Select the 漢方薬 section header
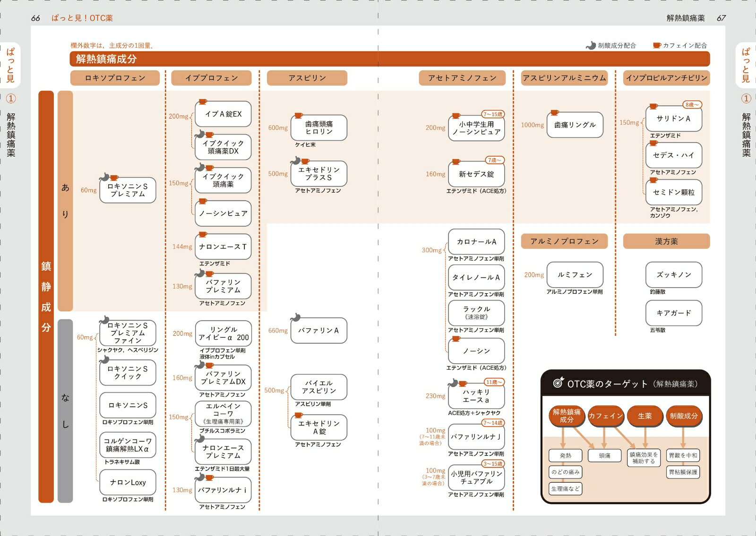Screen dimensions: 756x536 [x=666, y=241]
